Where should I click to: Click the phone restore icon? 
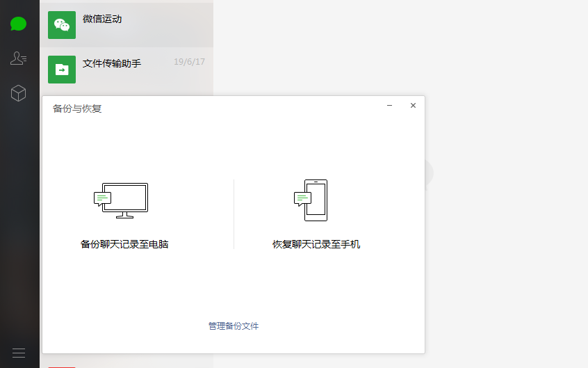coord(311,200)
